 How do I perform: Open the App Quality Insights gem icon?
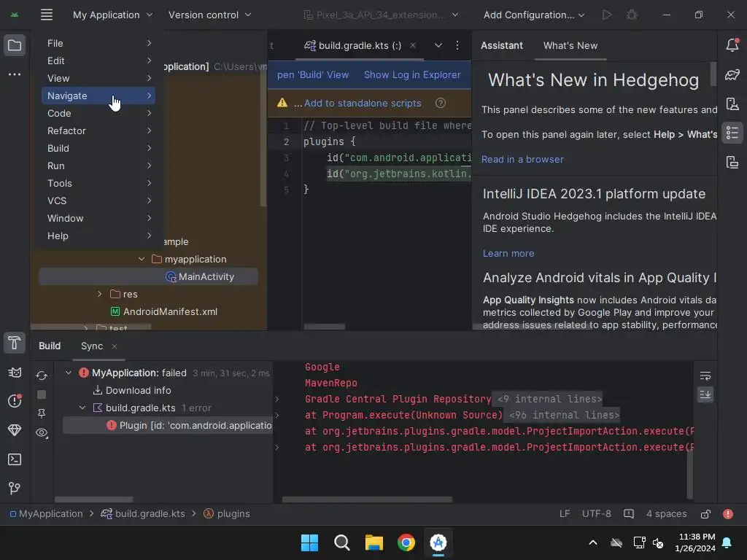[15, 430]
